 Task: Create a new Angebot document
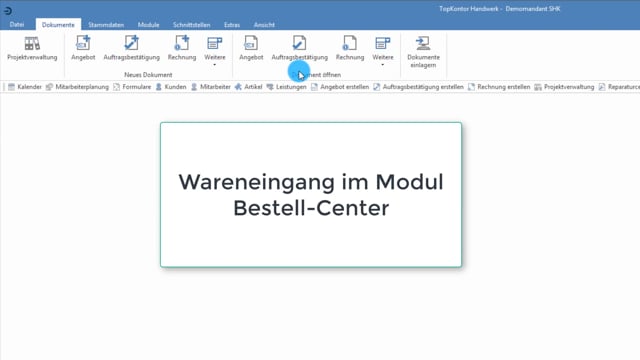coord(83,49)
